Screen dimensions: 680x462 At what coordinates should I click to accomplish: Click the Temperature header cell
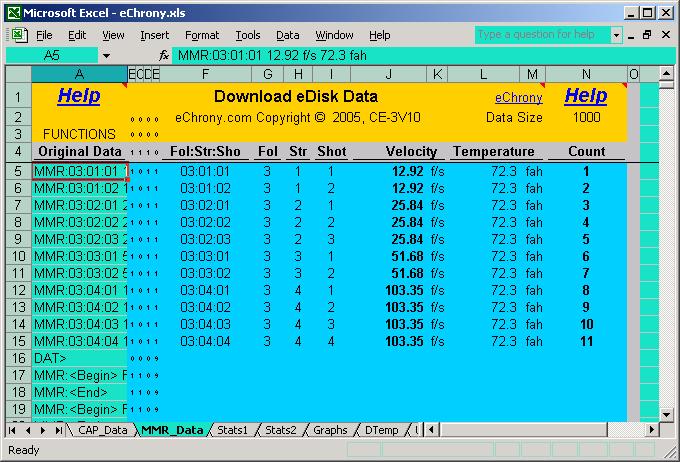tap(494, 151)
